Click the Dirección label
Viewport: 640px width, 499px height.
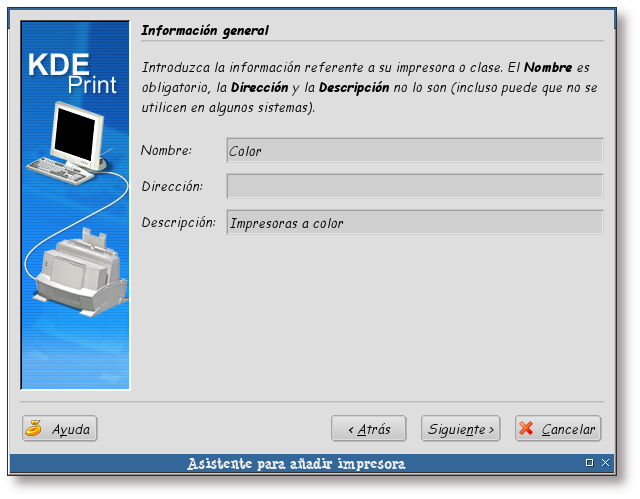(x=172, y=186)
